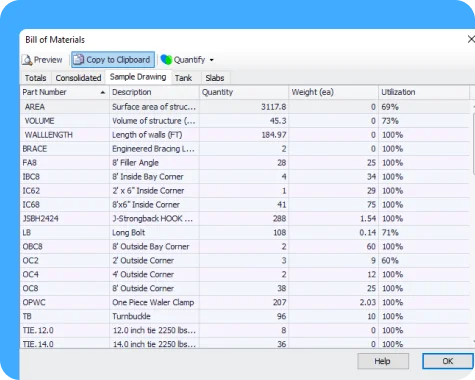Open the Slabs tab
Image resolution: width=475 pixels, height=380 pixels.
[x=215, y=78]
